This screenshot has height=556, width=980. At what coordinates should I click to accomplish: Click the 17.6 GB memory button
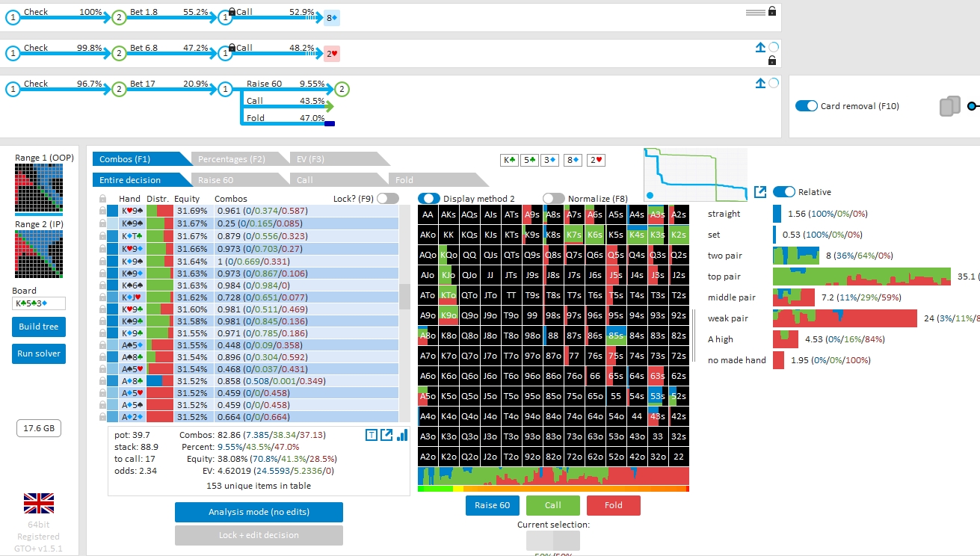click(39, 428)
